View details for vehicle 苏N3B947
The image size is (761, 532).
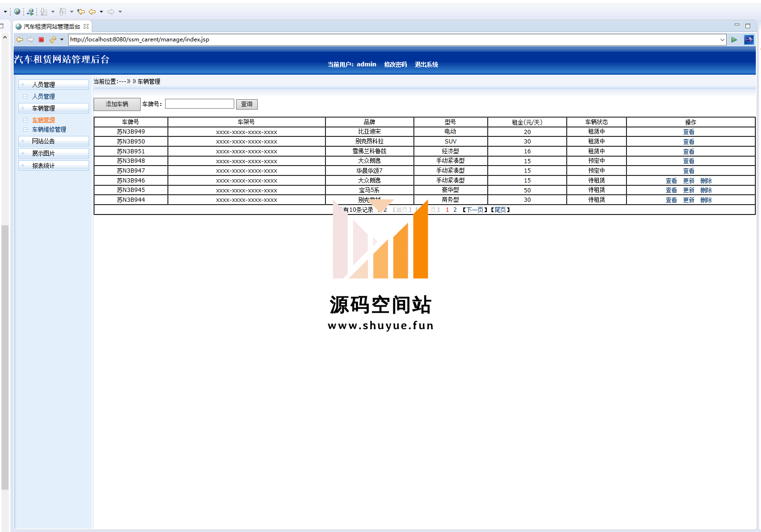click(x=689, y=171)
